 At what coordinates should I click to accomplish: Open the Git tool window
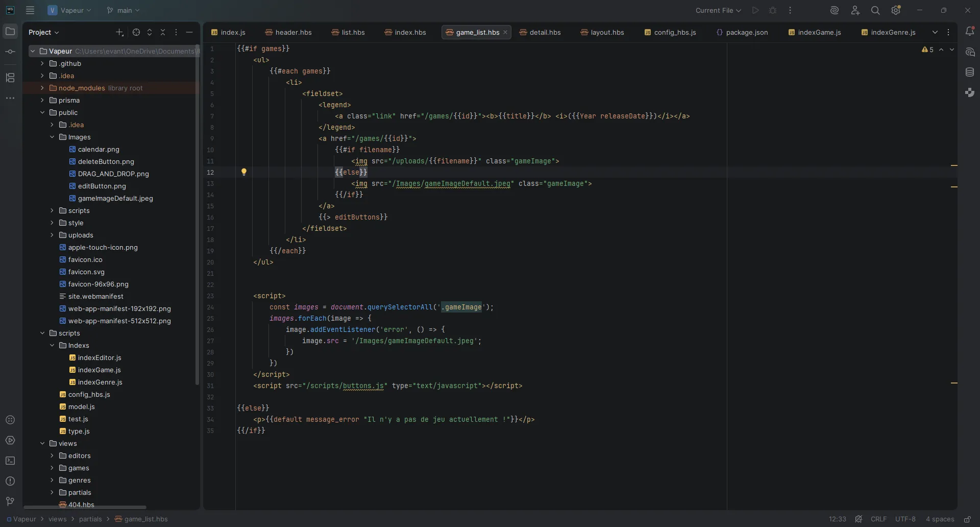[10, 501]
